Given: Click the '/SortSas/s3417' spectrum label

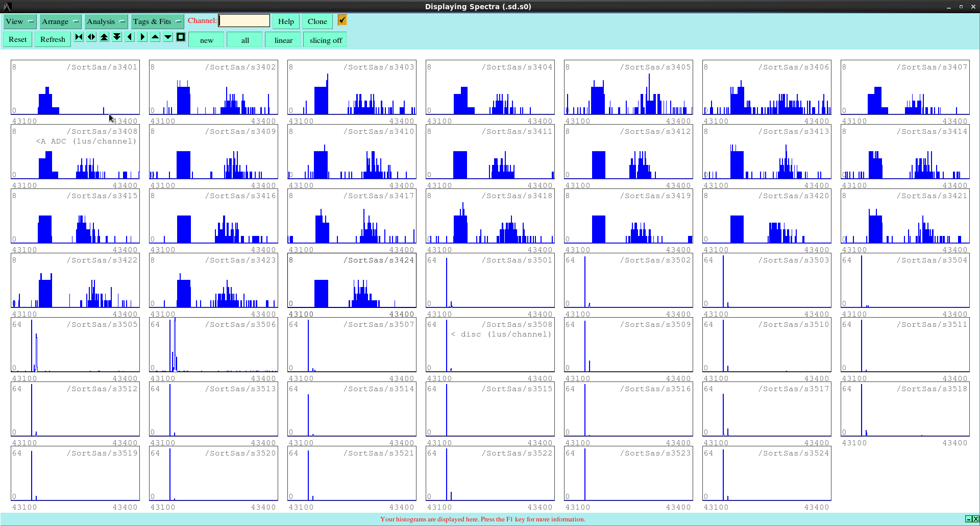Looking at the screenshot, I should point(379,196).
